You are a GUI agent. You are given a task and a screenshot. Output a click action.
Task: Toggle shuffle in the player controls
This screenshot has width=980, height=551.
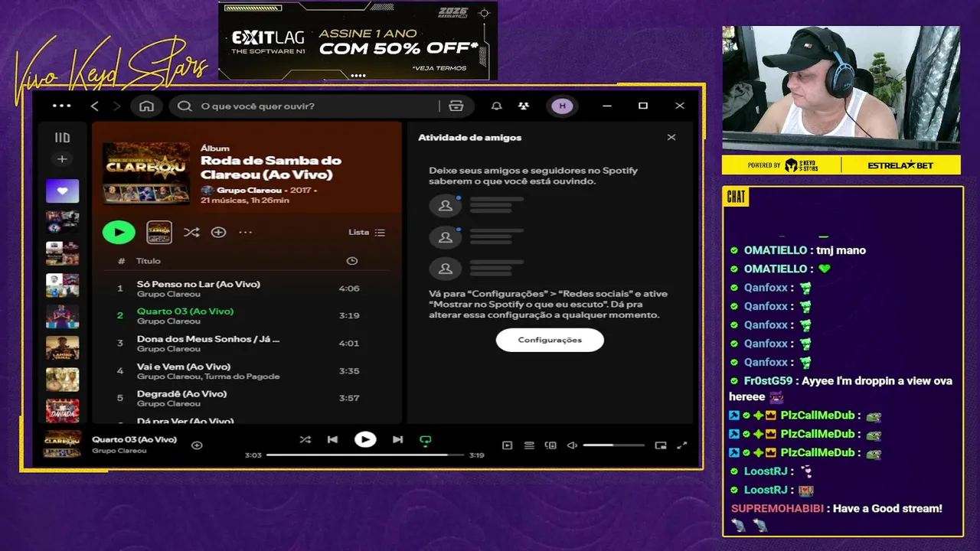(x=305, y=439)
